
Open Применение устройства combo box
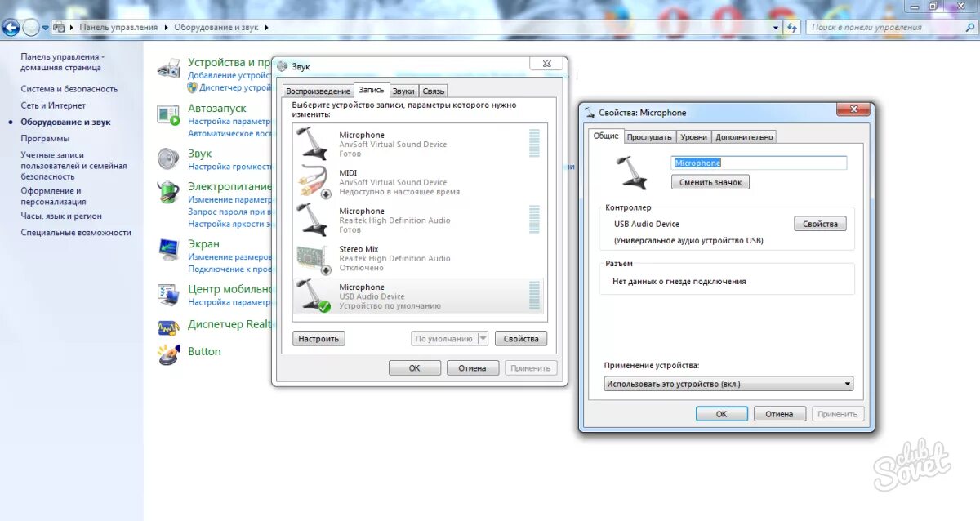coord(728,384)
